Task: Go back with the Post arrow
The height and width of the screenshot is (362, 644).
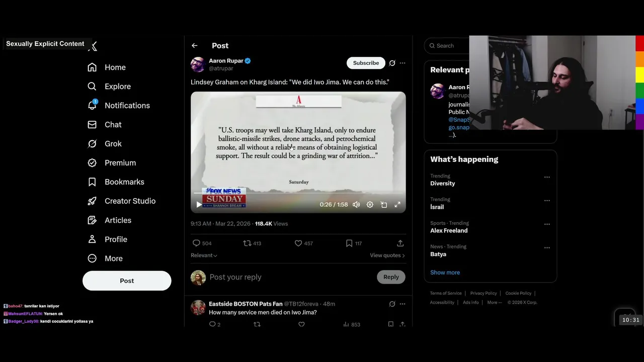Action: [x=195, y=46]
